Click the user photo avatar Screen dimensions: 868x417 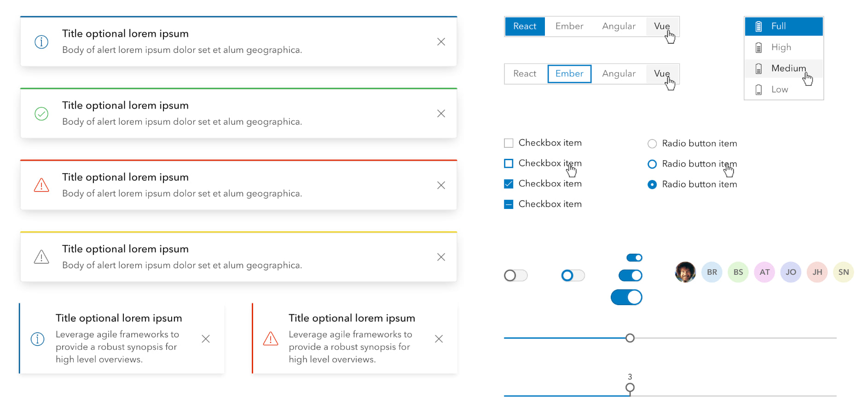point(685,272)
